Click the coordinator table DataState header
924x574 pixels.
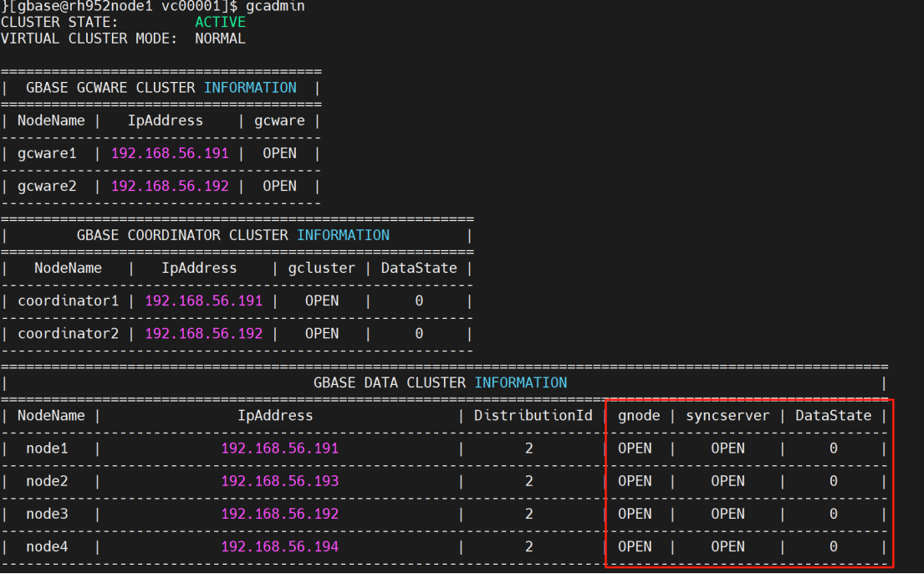tap(419, 269)
